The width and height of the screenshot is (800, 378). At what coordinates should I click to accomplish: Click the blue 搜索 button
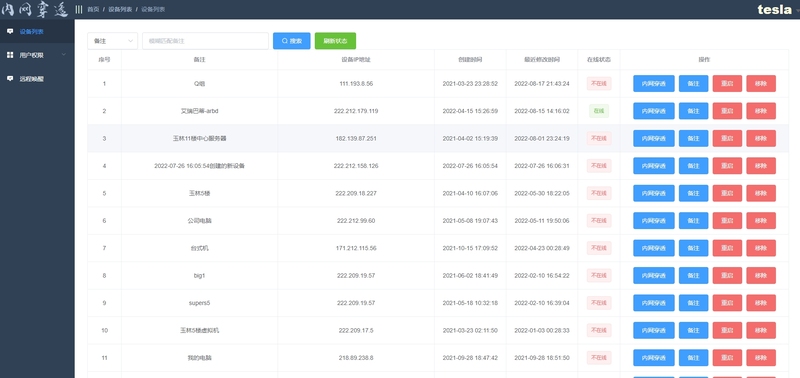pyautogui.click(x=291, y=41)
